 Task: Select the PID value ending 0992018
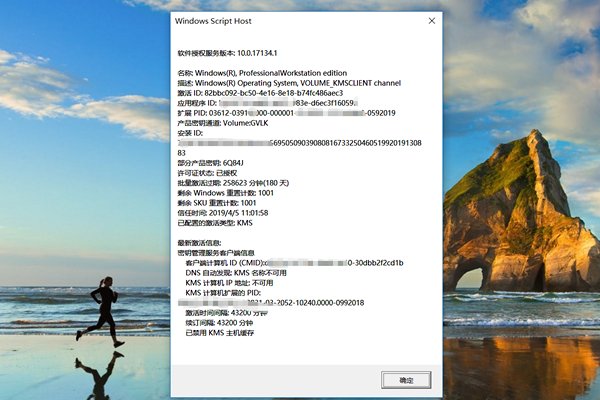coord(271,303)
